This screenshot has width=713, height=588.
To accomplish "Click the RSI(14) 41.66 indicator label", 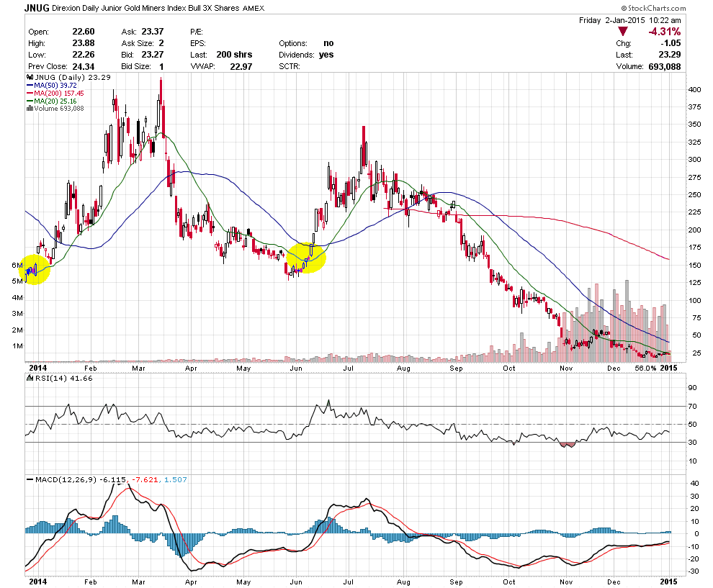I will [x=63, y=378].
